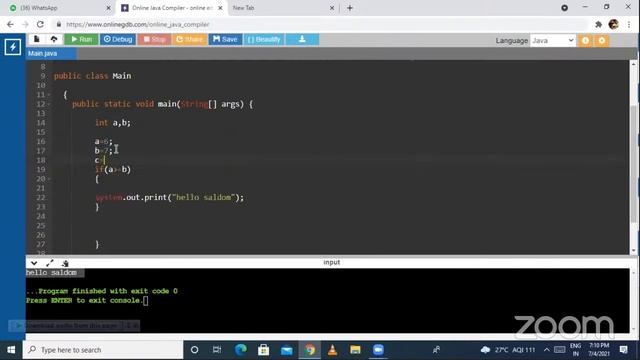The width and height of the screenshot is (640, 360).
Task: Click the OnlineGDB lightning logo icon
Action: [x=13, y=47]
